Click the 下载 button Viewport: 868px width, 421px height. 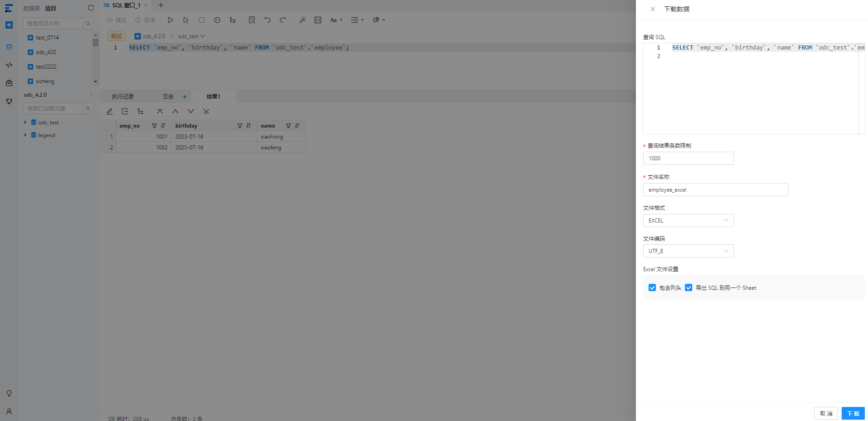pos(853,413)
